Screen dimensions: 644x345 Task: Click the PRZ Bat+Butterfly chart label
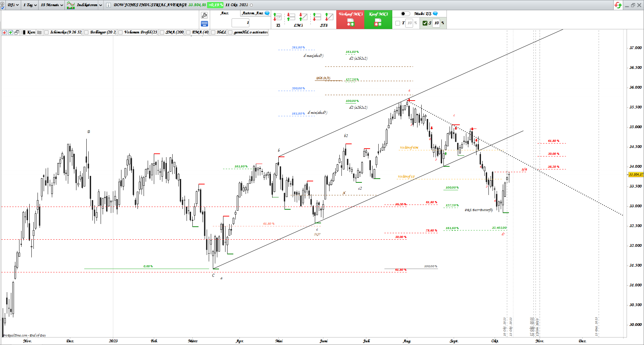(479, 210)
